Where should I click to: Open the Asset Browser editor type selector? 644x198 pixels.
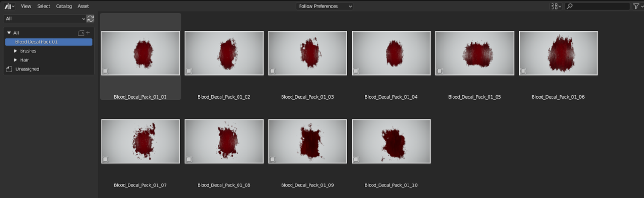(x=10, y=6)
